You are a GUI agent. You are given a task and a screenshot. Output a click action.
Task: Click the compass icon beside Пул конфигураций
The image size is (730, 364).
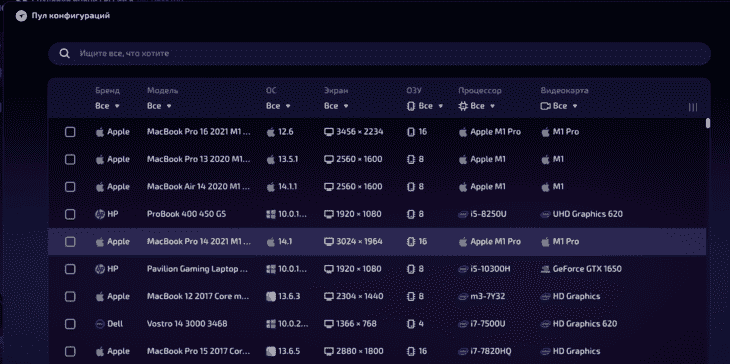coord(21,16)
